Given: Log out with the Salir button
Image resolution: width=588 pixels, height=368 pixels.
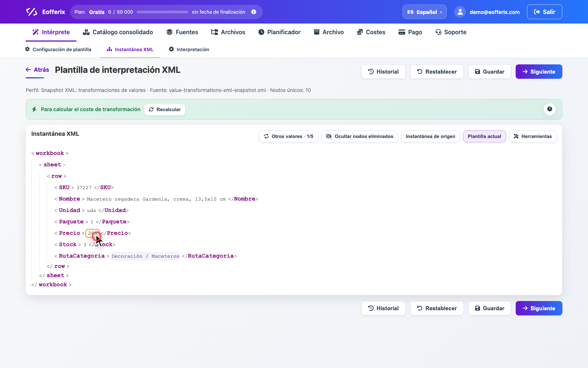Looking at the screenshot, I should 544,12.
